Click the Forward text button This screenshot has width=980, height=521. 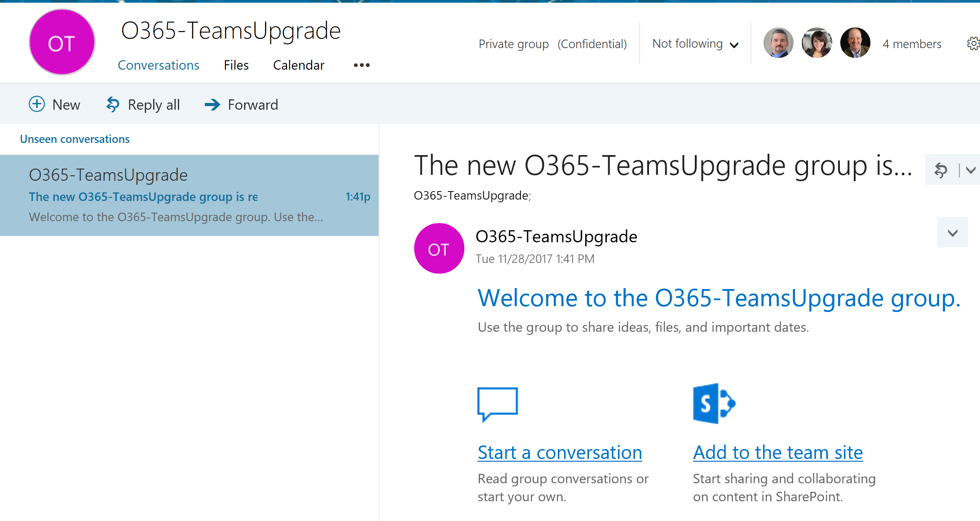pyautogui.click(x=253, y=105)
